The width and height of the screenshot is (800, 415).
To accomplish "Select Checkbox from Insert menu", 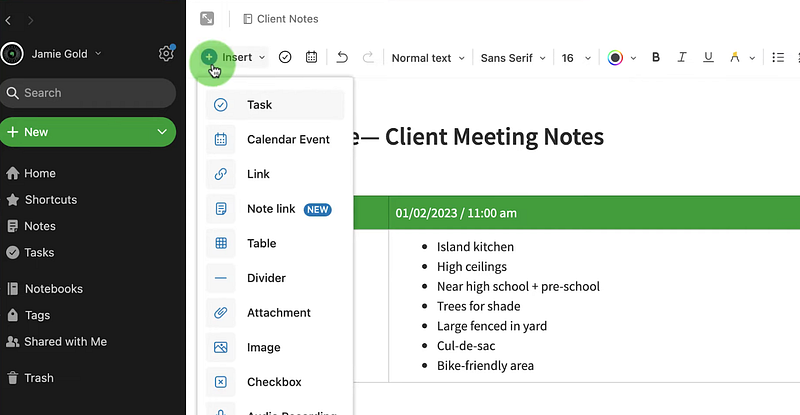I will tap(275, 382).
